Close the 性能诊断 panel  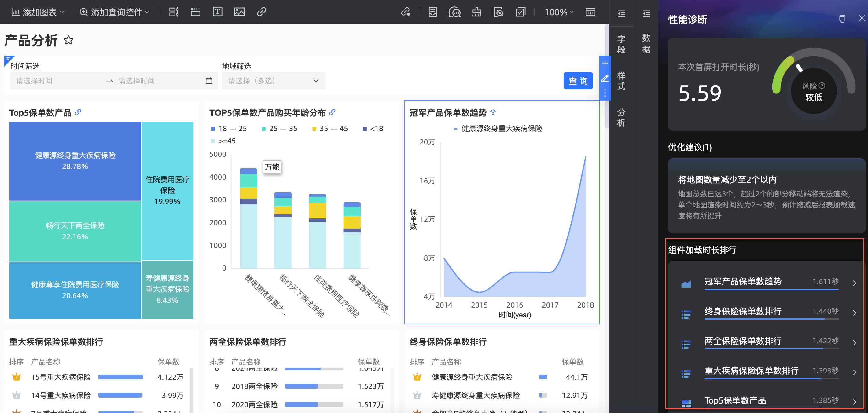tap(862, 18)
